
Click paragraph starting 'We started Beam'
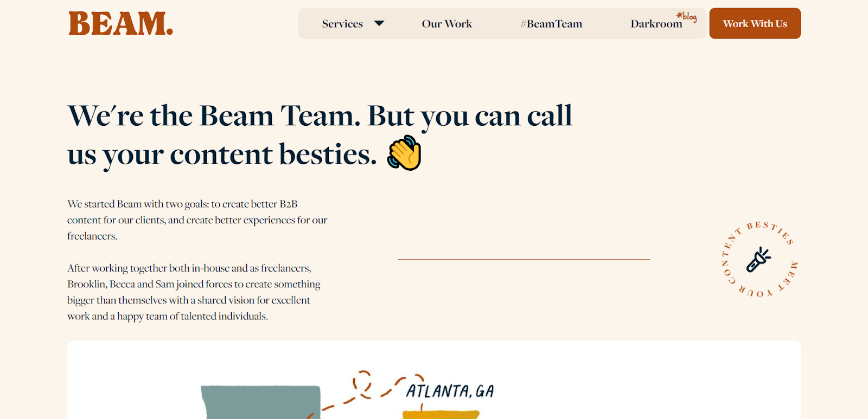(x=197, y=220)
